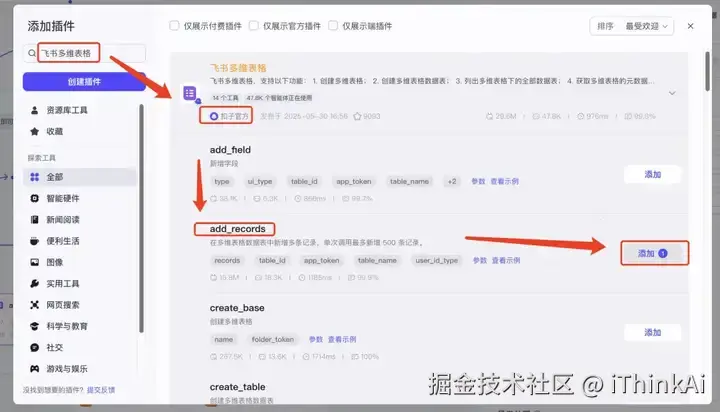Screen dimensions: 720x412
Task: Click the 扣子官方 publisher badge
Action: point(229,116)
